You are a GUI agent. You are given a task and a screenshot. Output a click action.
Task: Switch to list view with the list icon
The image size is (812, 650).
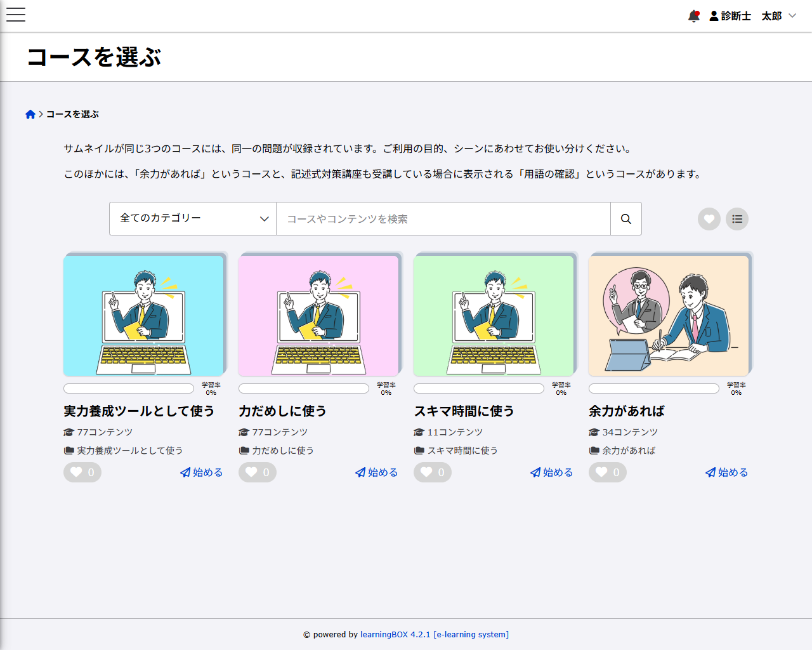tap(737, 218)
